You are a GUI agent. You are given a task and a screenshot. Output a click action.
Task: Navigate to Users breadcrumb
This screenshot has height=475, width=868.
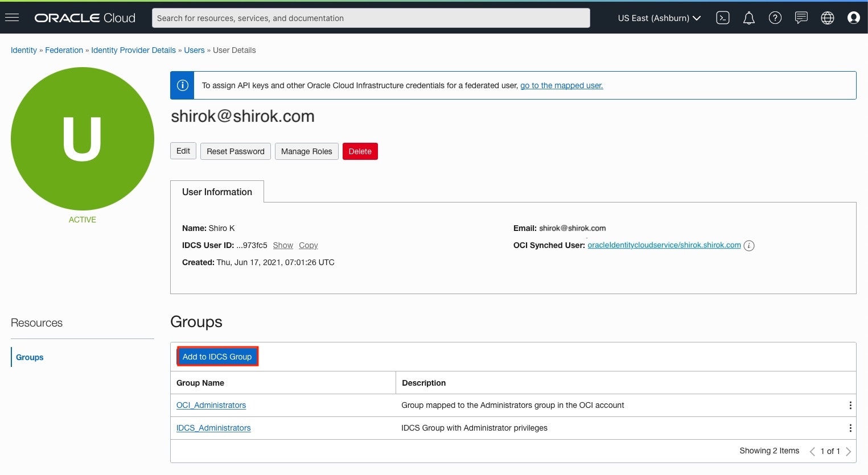pos(194,50)
